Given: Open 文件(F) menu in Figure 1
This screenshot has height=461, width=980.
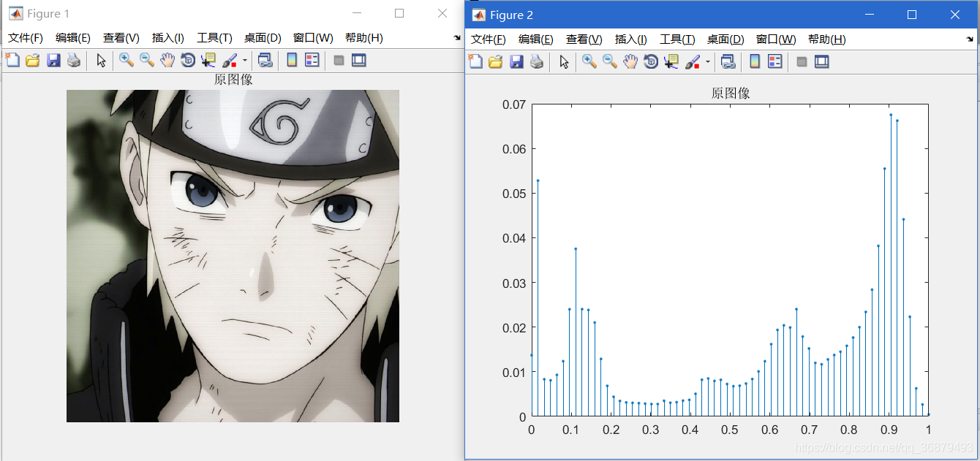Looking at the screenshot, I should 26,38.
